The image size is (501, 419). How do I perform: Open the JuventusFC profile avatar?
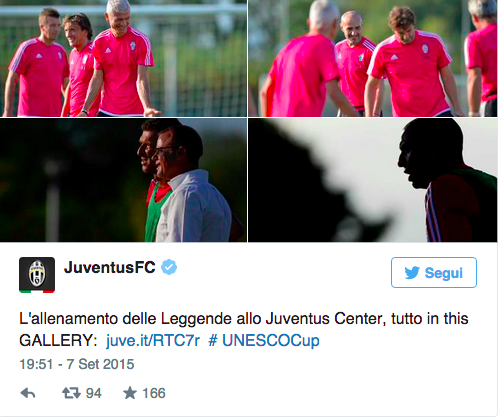point(37,276)
